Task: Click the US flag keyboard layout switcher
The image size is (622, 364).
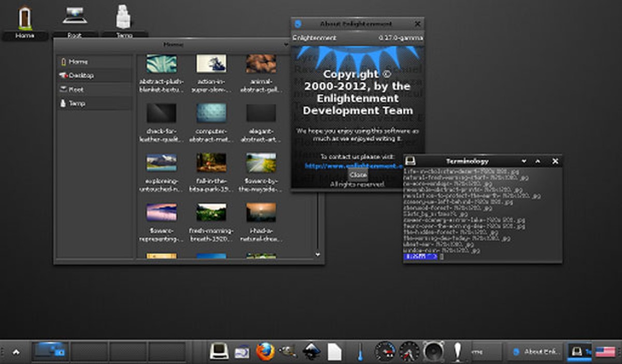Action: click(x=604, y=351)
